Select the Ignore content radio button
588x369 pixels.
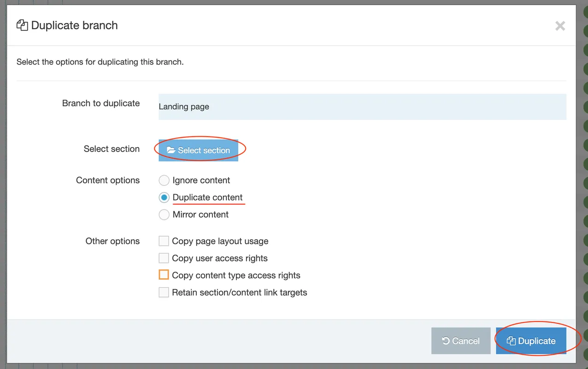pos(164,180)
